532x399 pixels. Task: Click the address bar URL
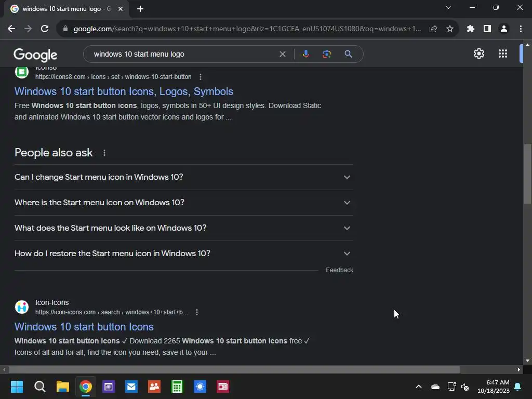[247, 29]
